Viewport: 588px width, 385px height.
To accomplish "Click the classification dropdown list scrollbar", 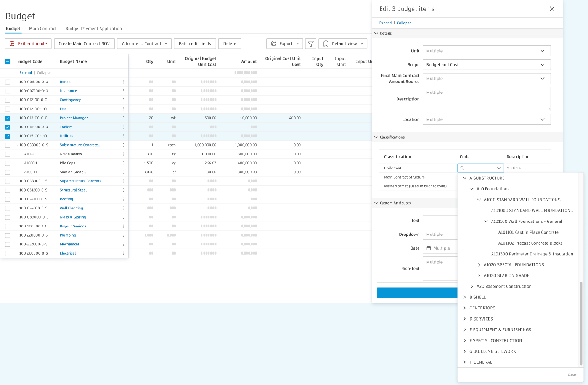I will click(581, 324).
